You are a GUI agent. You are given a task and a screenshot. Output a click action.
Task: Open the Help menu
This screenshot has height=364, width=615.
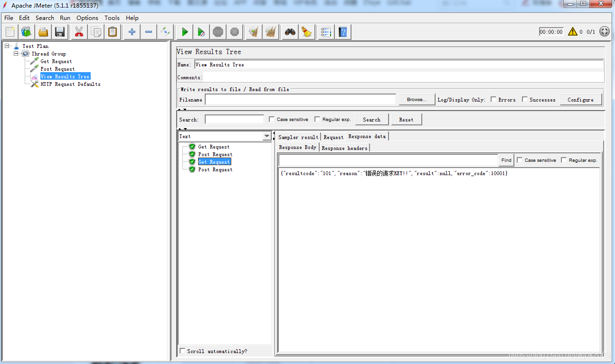pyautogui.click(x=132, y=18)
